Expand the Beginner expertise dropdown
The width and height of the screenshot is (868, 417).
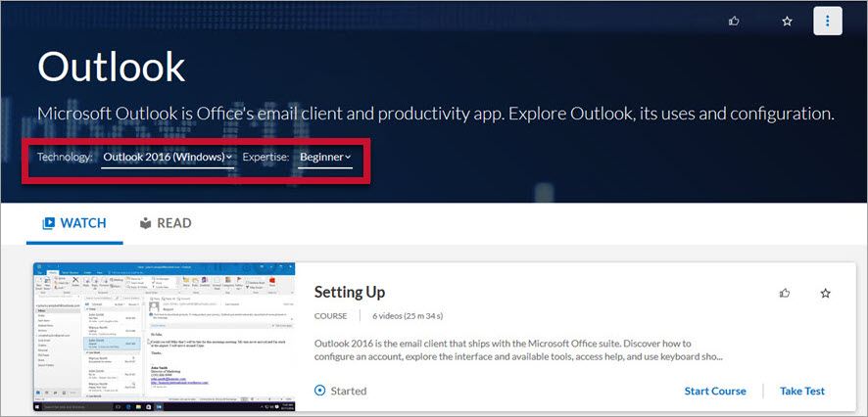point(325,157)
